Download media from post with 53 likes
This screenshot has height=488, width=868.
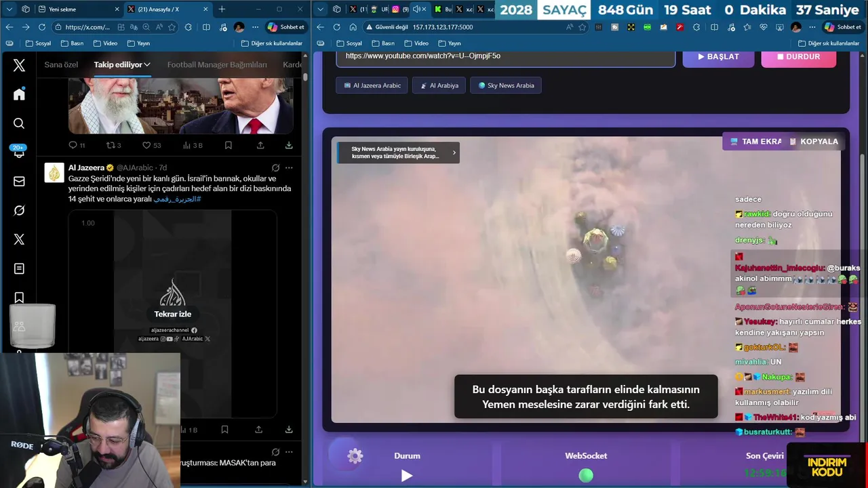(x=289, y=145)
